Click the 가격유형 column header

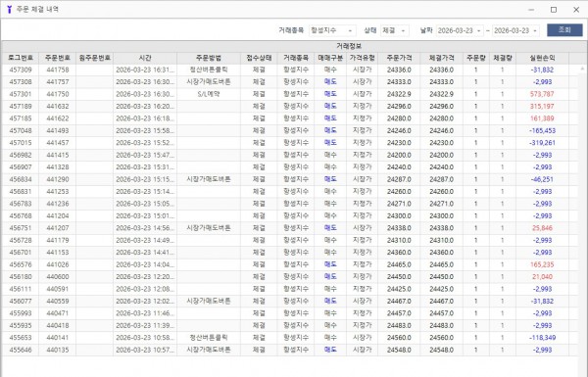click(x=362, y=58)
